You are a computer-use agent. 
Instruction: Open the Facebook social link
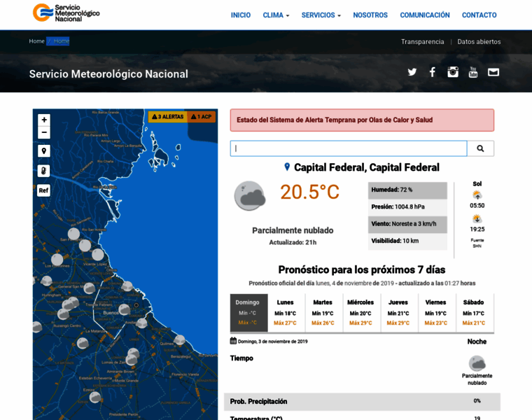[433, 72]
